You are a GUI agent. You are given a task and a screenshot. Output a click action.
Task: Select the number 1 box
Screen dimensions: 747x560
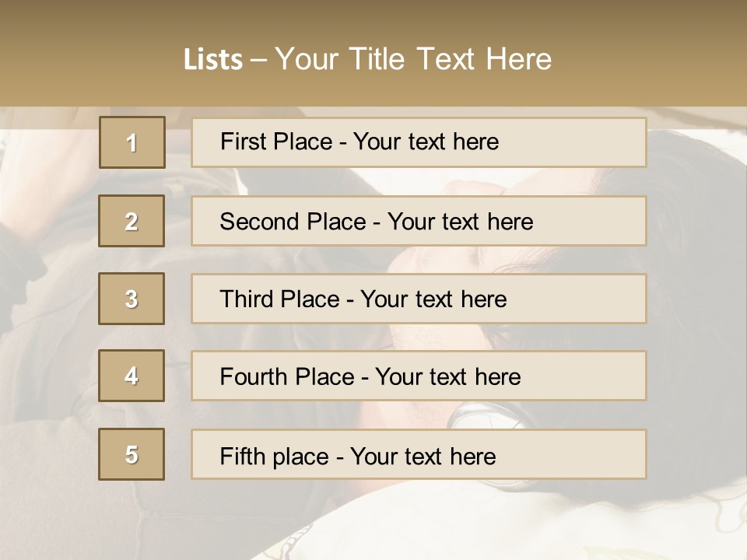(x=132, y=142)
